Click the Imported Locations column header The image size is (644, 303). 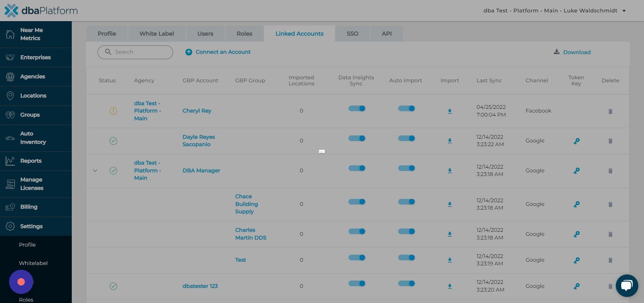pos(301,81)
